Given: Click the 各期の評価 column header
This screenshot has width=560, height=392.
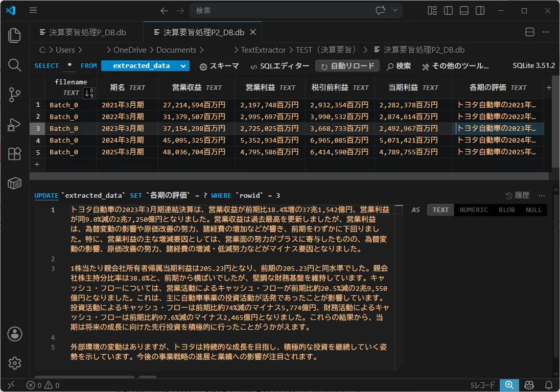Looking at the screenshot, I should point(498,87).
